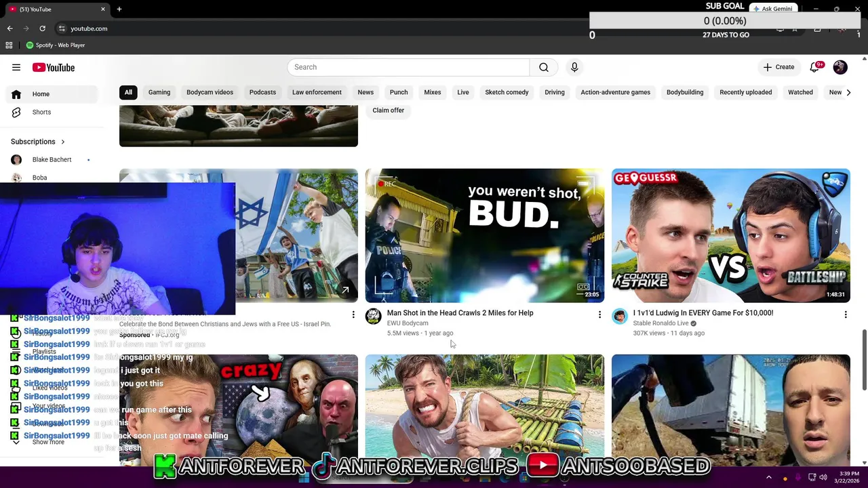Image resolution: width=868 pixels, height=488 pixels.
Task: Go to the YouTube logo home link
Action: (54, 67)
